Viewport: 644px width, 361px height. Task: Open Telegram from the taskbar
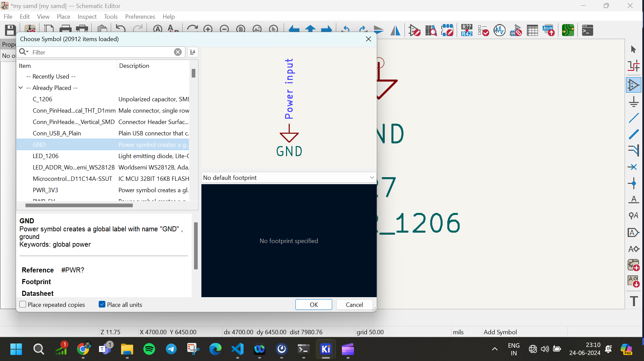[x=171, y=349]
